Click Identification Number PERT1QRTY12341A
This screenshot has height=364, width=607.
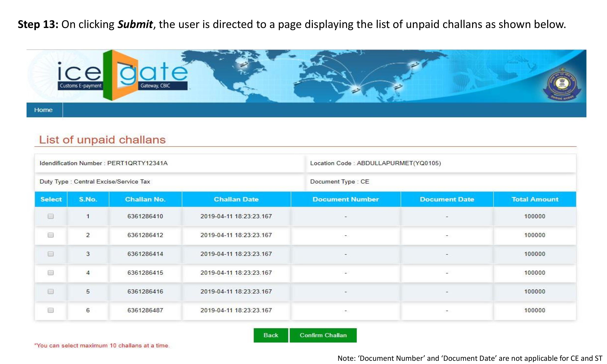[x=104, y=163]
